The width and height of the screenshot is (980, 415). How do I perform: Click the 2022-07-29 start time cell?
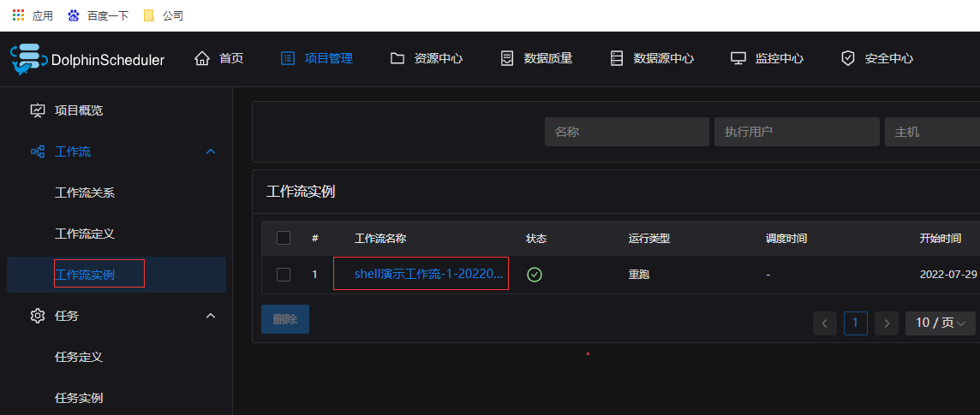pyautogui.click(x=949, y=275)
